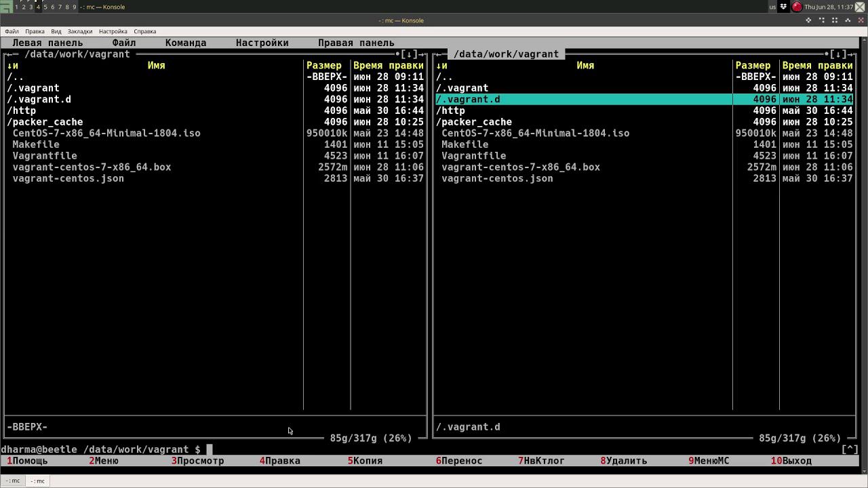Click the first Konsole titlebar icon (four-way arrows)
The height and width of the screenshot is (488, 868).
[x=808, y=20]
